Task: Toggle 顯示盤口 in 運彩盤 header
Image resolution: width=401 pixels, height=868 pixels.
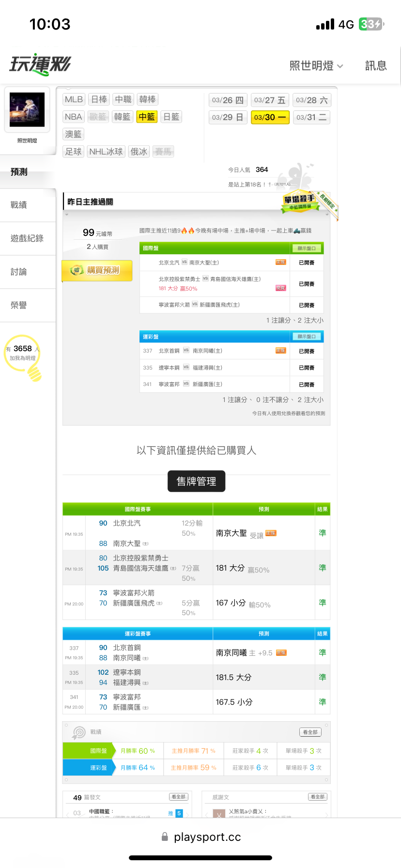Action: (x=306, y=336)
